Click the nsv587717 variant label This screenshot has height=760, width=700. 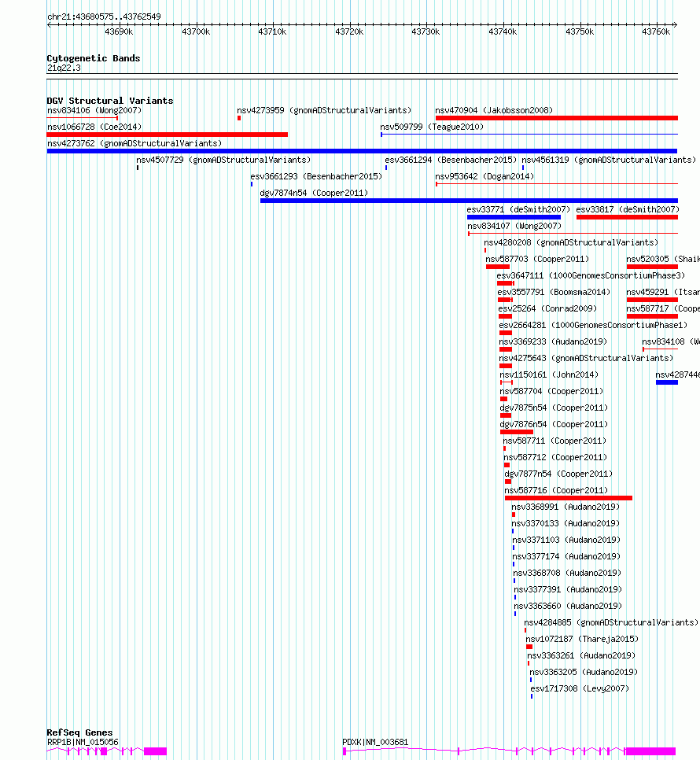(x=663, y=308)
